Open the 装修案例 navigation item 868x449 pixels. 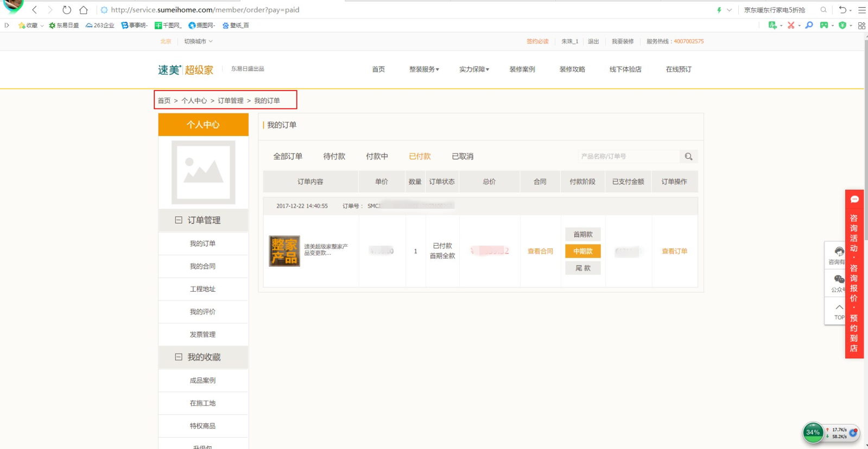pos(522,69)
